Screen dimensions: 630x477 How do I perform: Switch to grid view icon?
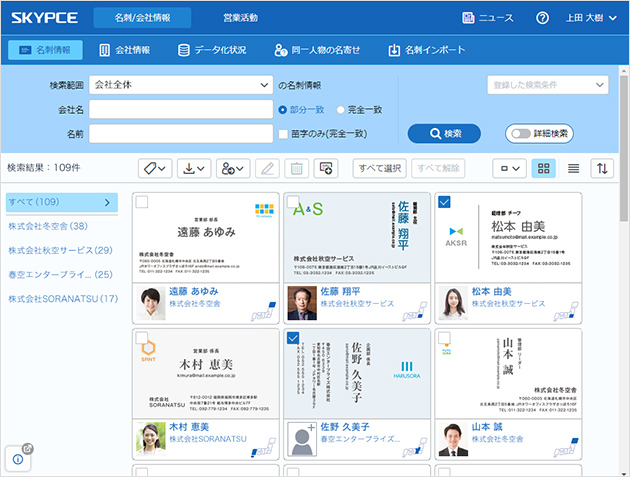(544, 168)
